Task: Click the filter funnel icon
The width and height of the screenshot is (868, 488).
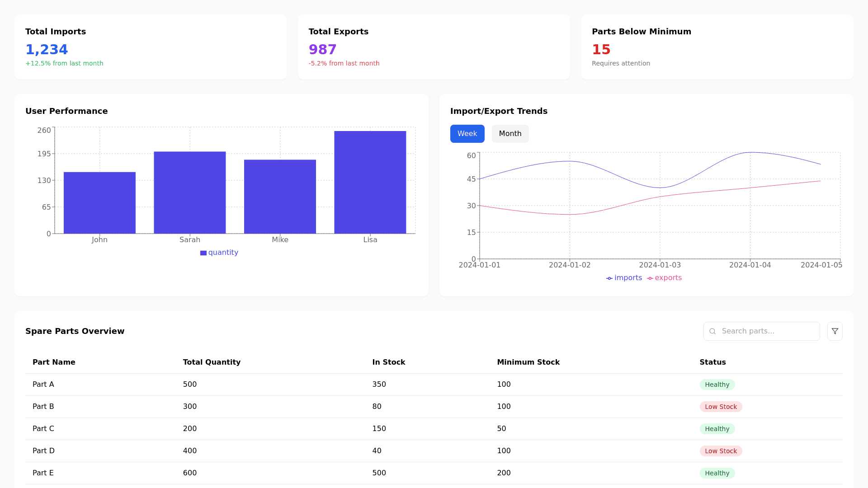Action: [835, 331]
